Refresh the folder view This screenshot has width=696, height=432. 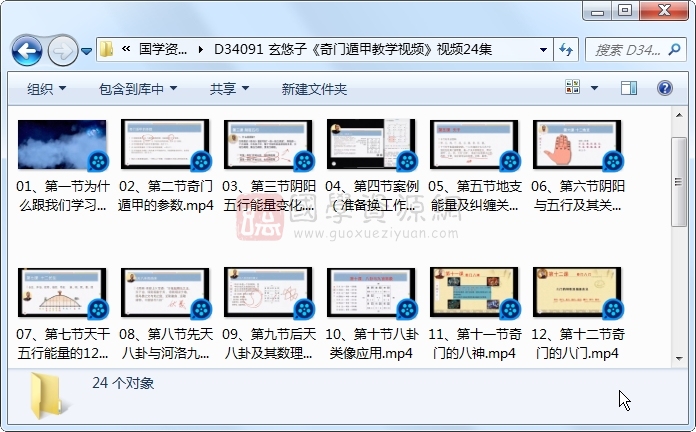pyautogui.click(x=566, y=49)
